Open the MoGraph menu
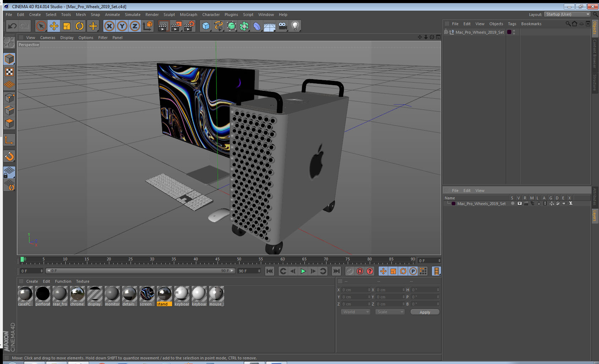 tap(188, 15)
